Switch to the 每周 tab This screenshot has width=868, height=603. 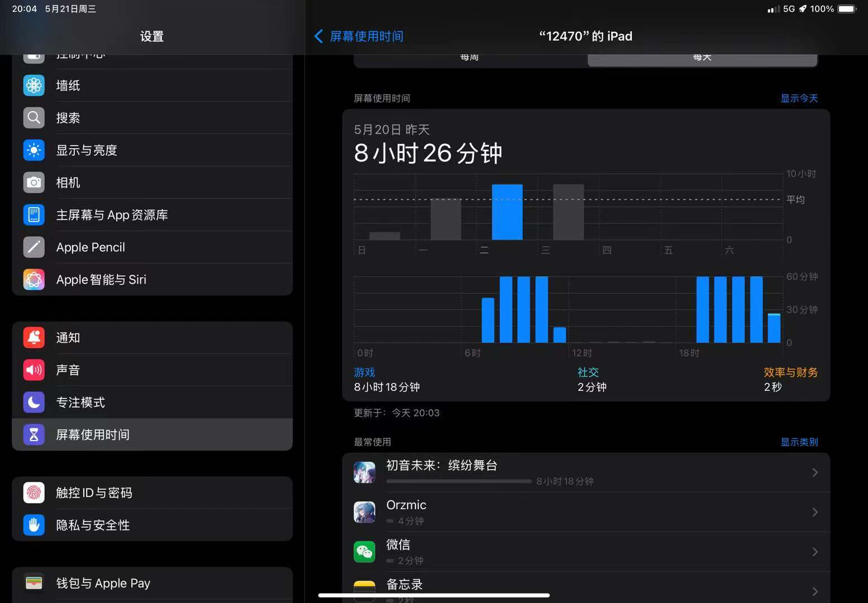[x=470, y=58]
